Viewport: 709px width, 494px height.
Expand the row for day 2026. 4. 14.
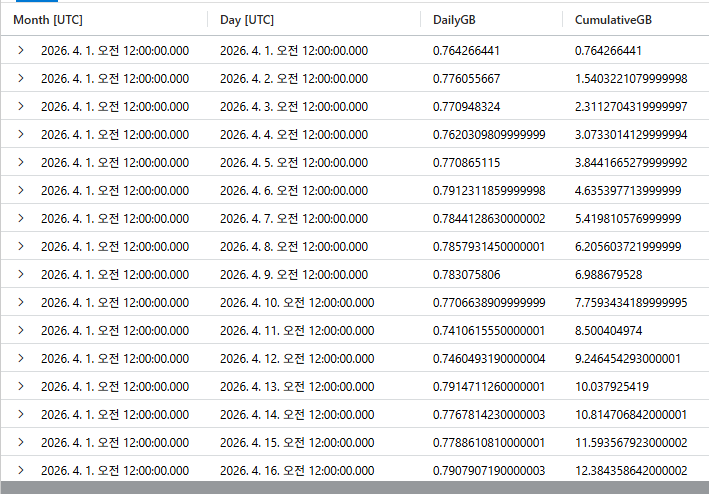pos(21,414)
